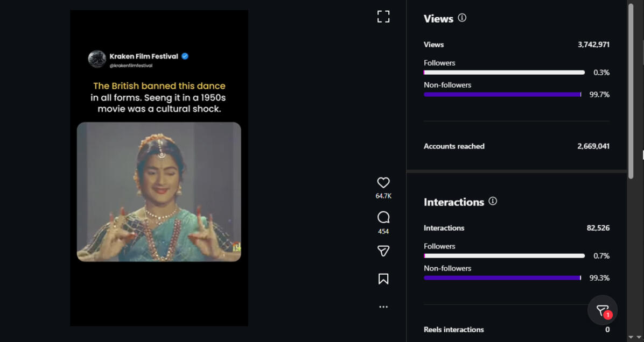Click the Reels interactions label
The height and width of the screenshot is (342, 644).
tap(453, 330)
